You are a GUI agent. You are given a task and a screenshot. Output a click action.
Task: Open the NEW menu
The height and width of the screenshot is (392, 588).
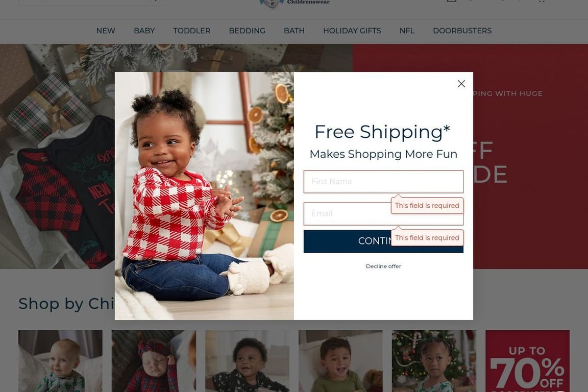point(106,31)
